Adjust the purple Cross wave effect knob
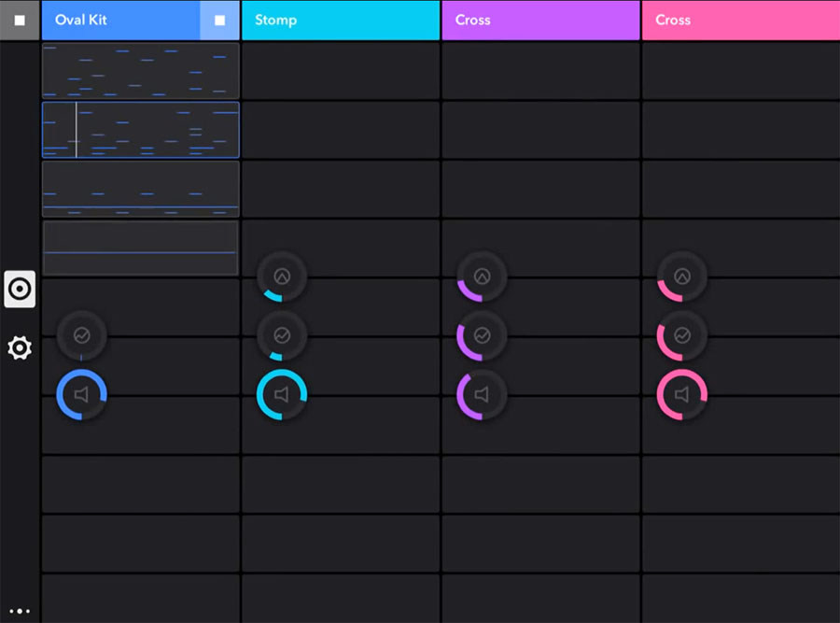 tap(482, 335)
